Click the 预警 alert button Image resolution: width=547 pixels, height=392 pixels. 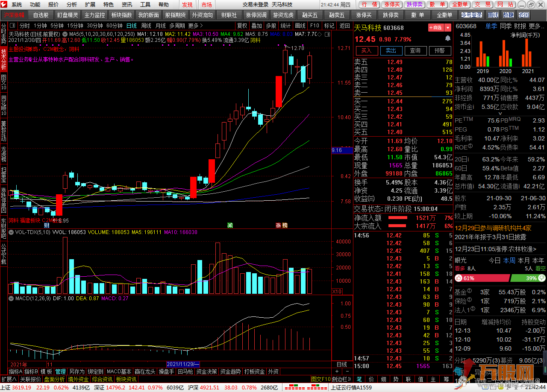[x=440, y=50]
